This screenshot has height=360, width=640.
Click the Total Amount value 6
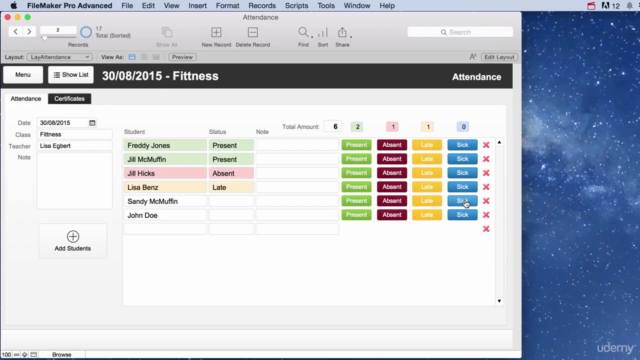click(333, 127)
